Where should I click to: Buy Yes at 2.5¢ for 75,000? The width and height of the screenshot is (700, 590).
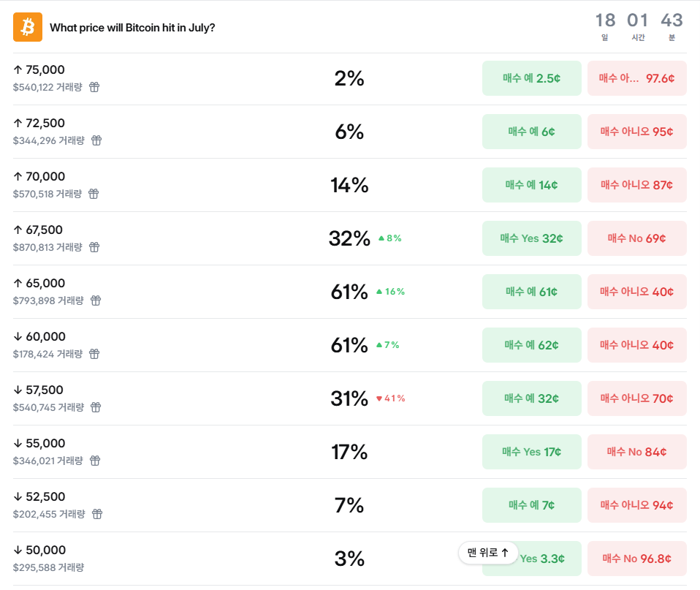point(532,78)
